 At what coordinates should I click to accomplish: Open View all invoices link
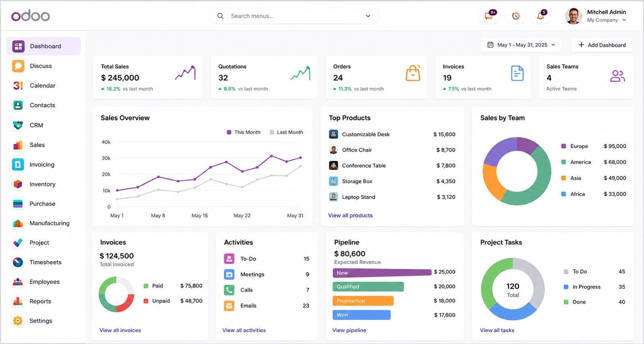point(120,330)
